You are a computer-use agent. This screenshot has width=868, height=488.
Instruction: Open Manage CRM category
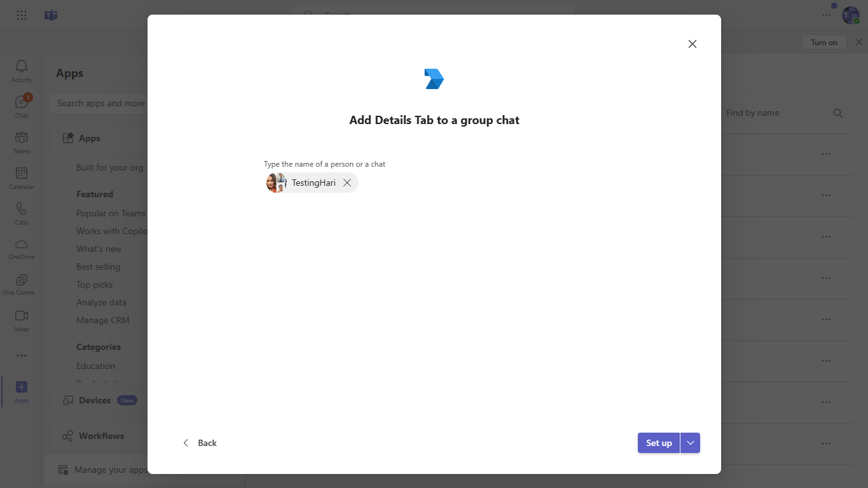tap(102, 320)
